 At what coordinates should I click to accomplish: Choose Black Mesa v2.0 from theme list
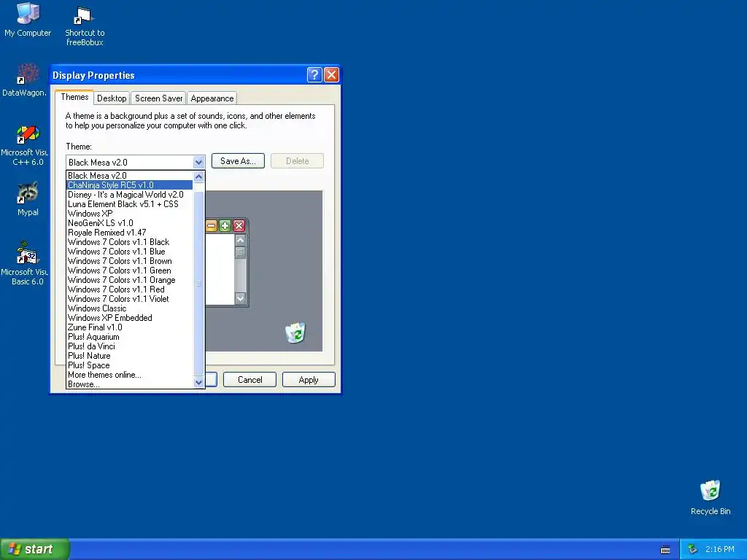(x=130, y=176)
